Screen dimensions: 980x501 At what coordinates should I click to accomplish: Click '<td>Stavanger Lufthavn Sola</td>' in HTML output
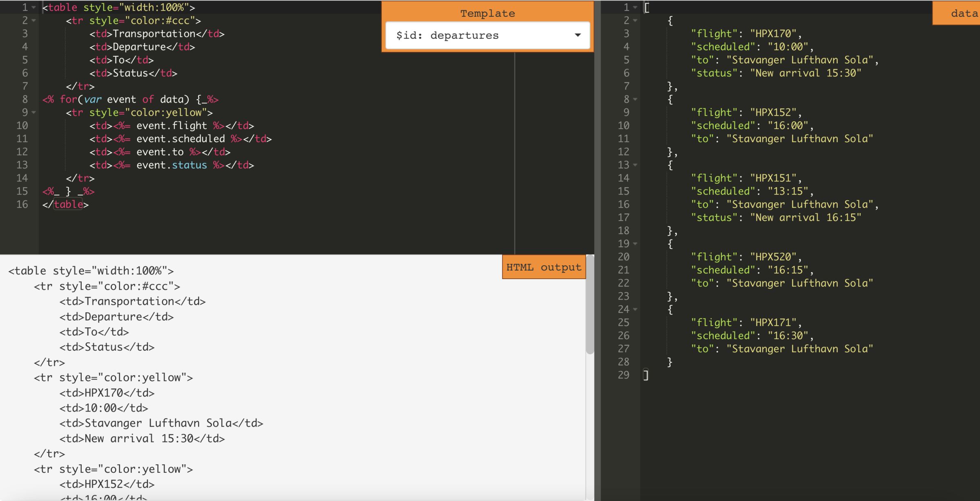tap(161, 423)
